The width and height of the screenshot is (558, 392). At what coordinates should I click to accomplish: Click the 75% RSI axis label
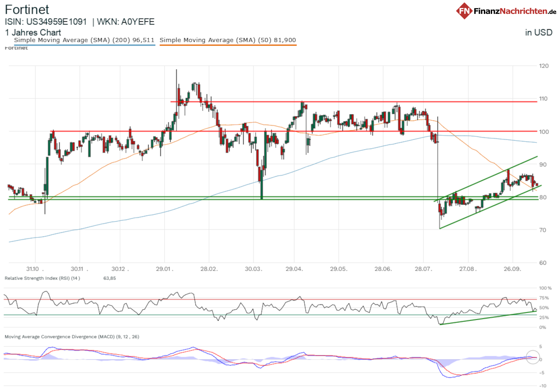pyautogui.click(x=544, y=298)
